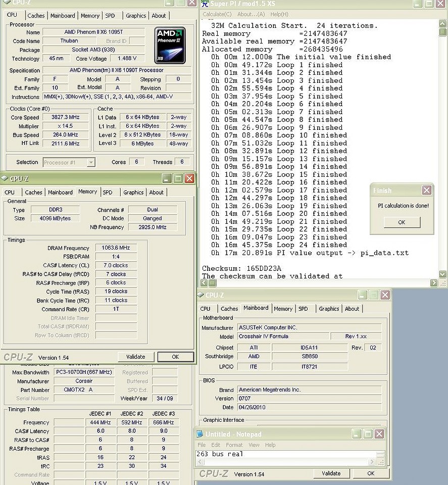Click the Checksum 165DD23A line

pyautogui.click(x=241, y=268)
